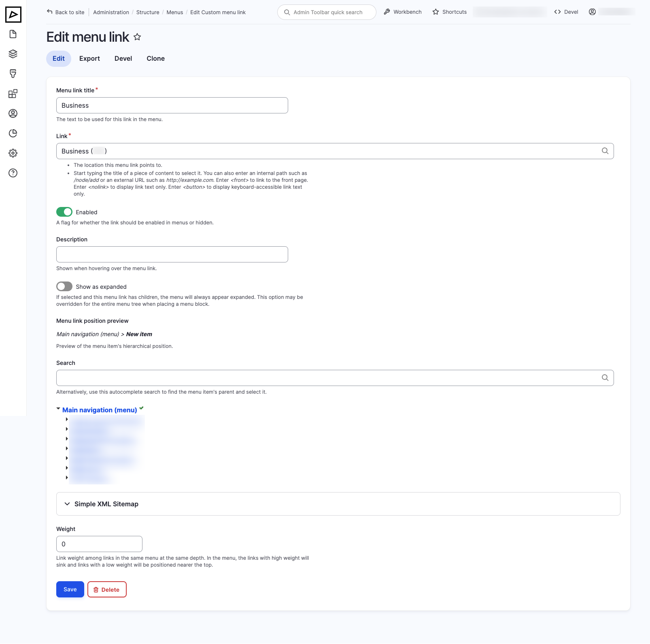Switch to the Clone tab
650x644 pixels.
[155, 58]
